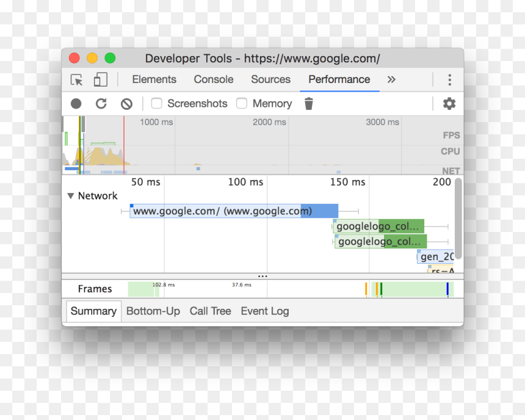The height and width of the screenshot is (420, 525).
Task: Click the red marker line in overview
Action: pos(124,145)
